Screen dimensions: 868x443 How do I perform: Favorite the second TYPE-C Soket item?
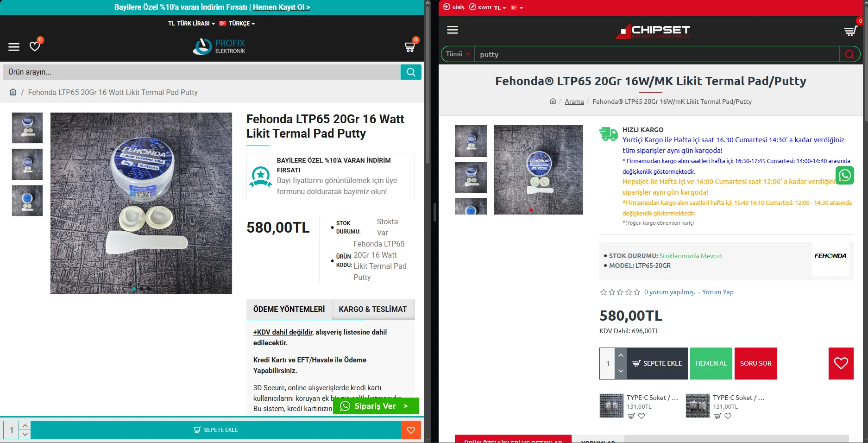[728, 416]
